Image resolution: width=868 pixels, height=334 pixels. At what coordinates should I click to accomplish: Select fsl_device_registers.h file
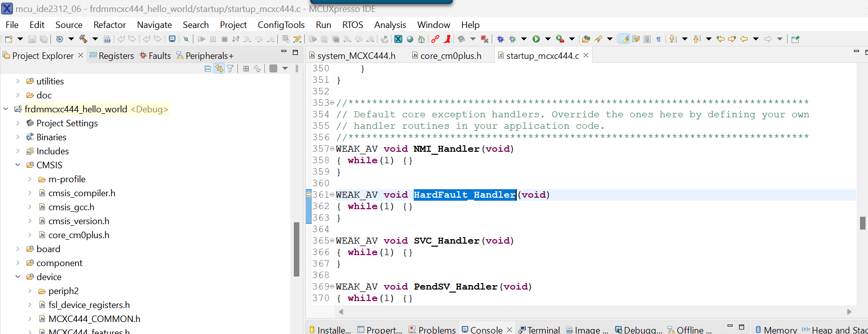89,305
